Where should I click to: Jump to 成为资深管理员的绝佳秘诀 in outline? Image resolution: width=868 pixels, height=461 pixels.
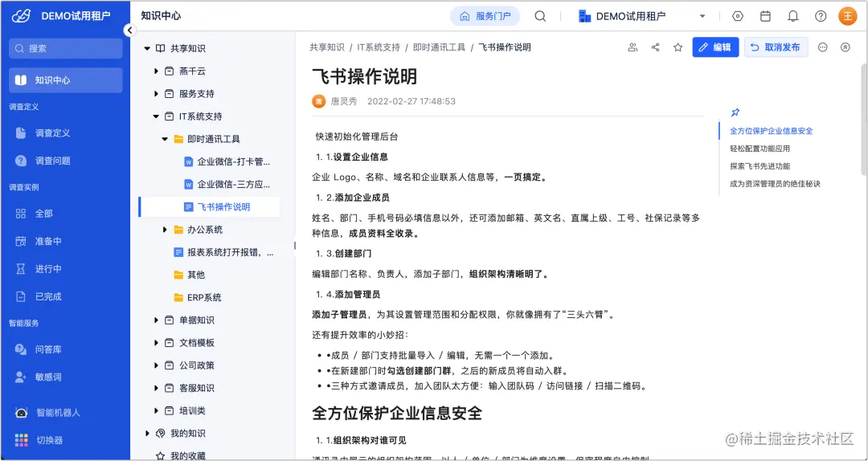click(775, 184)
